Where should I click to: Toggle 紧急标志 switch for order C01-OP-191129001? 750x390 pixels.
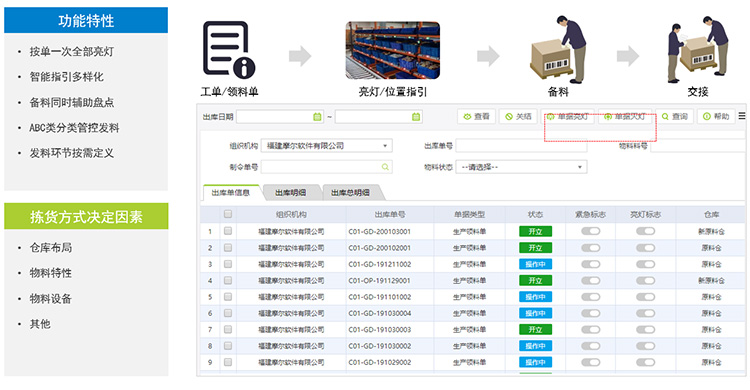[x=590, y=280]
